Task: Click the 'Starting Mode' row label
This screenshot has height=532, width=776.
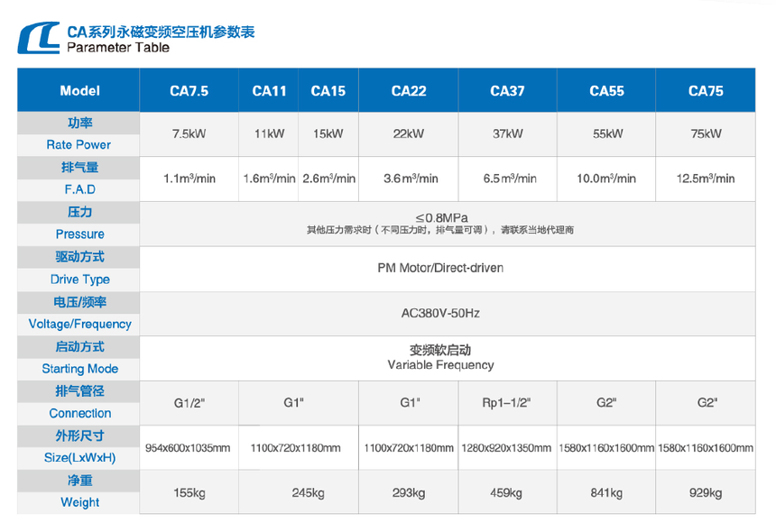Action: point(79,369)
